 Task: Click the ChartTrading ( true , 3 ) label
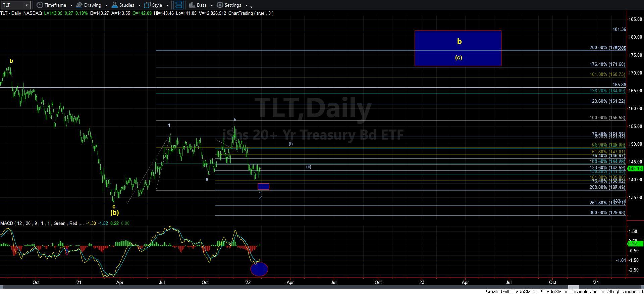pyautogui.click(x=251, y=13)
